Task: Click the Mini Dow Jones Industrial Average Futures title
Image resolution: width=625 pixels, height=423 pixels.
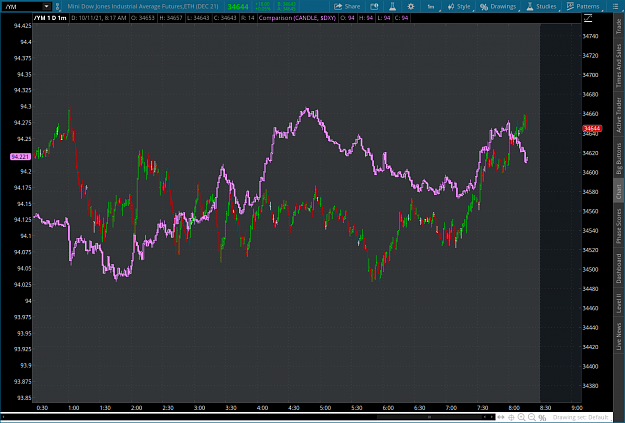Action: [143, 6]
